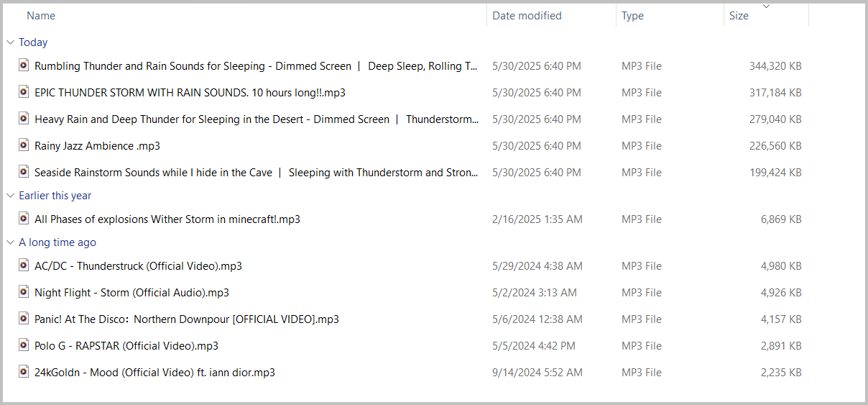Viewport: 868px width, 405px height.
Task: Click the 344,320 KB size cell
Action: (x=775, y=66)
